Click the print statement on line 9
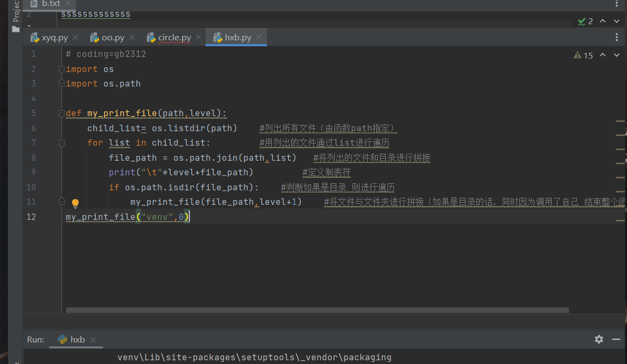The width and height of the screenshot is (627, 364). (181, 173)
